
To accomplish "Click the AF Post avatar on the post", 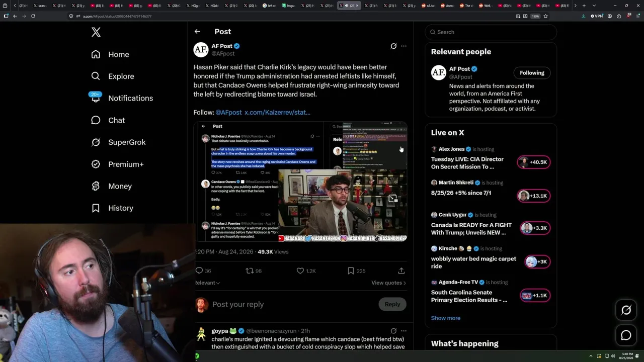I will click(x=201, y=49).
